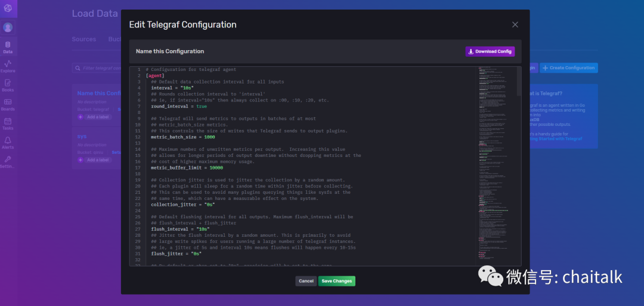Click the InfluxDB logo icon

(8, 8)
